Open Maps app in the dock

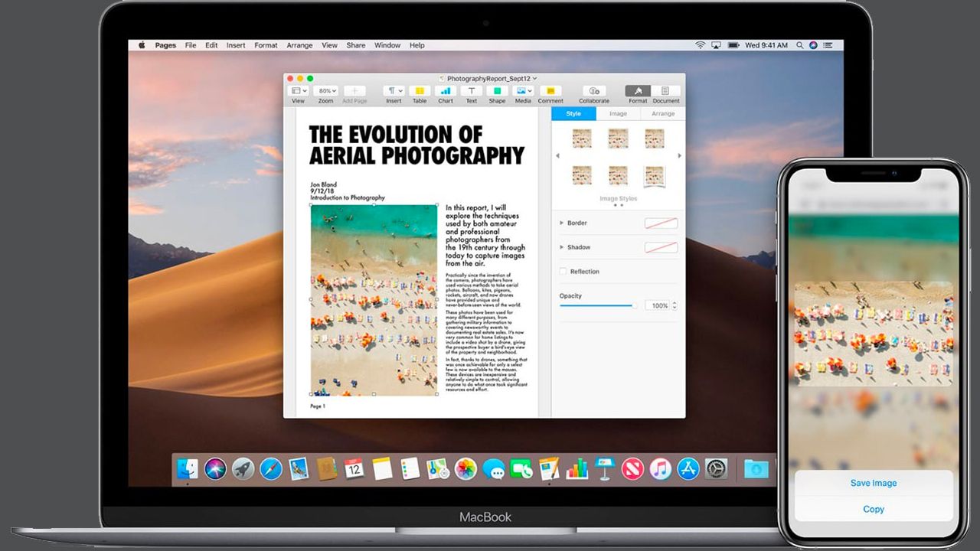click(438, 468)
